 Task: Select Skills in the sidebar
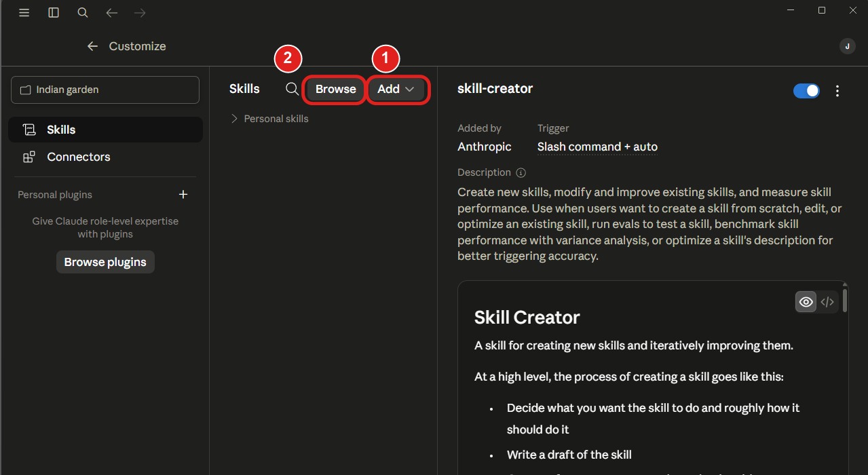105,130
